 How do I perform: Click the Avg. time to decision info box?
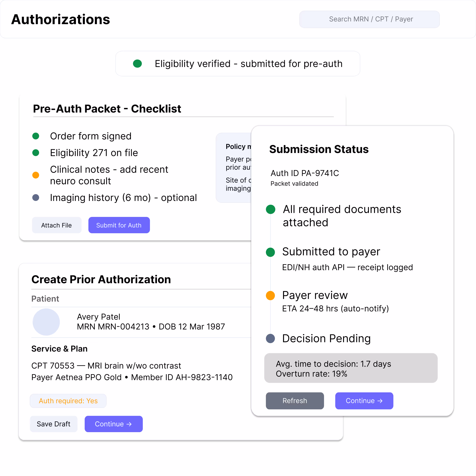pyautogui.click(x=351, y=368)
